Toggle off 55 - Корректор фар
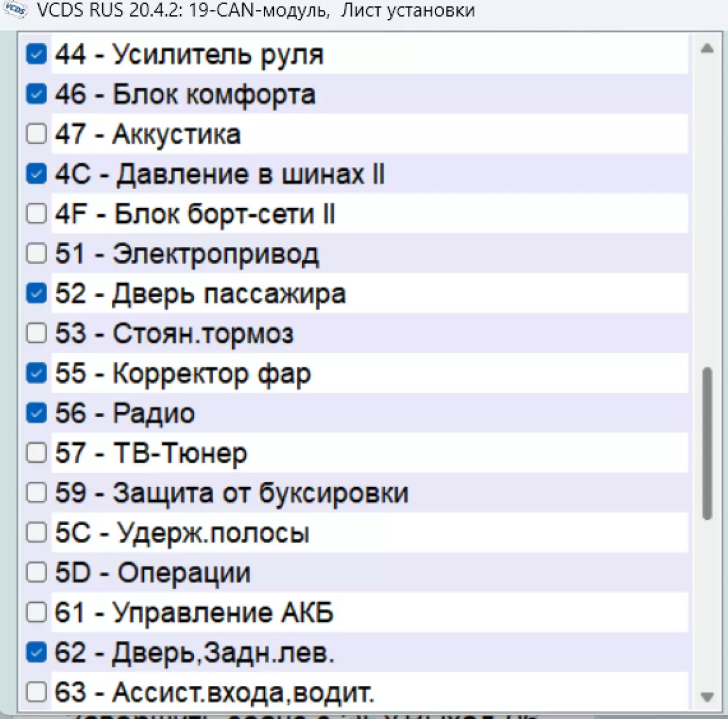This screenshot has width=728, height=719. [x=37, y=373]
